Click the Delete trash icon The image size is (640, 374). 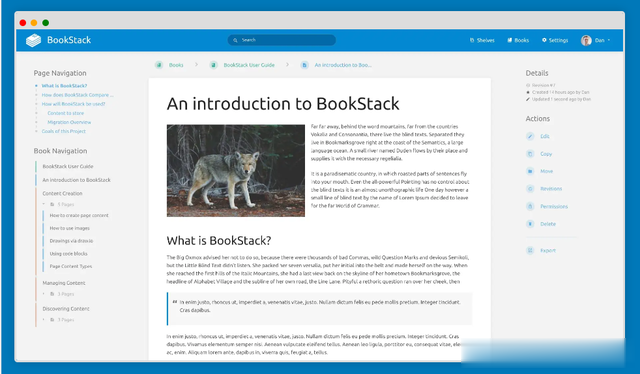pyautogui.click(x=530, y=224)
